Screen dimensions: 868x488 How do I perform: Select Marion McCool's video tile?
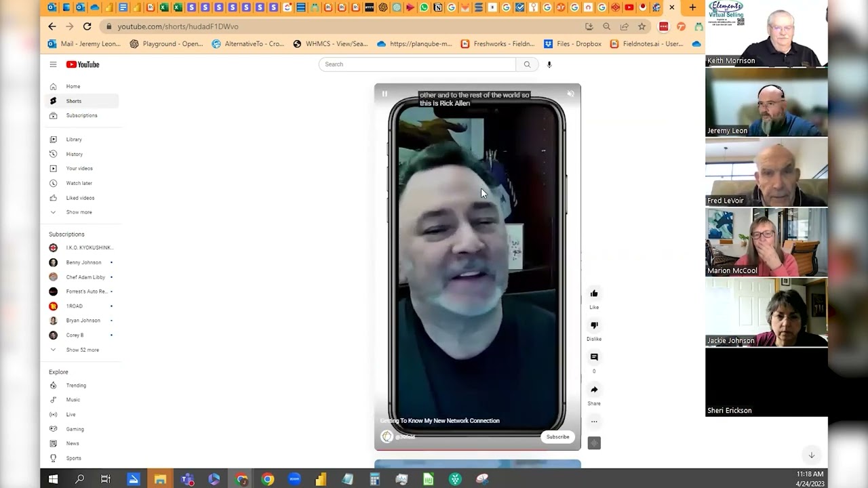(x=766, y=242)
